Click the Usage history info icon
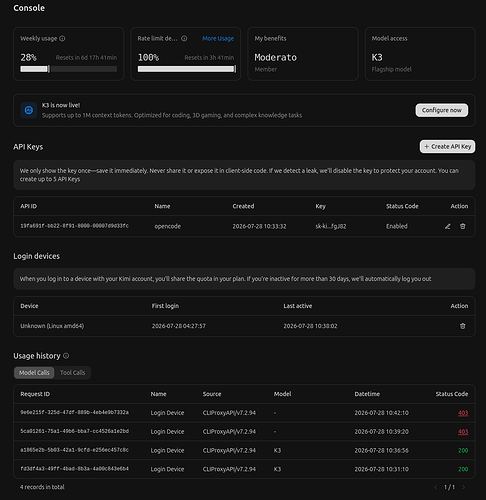The width and height of the screenshot is (486, 500). [66, 356]
